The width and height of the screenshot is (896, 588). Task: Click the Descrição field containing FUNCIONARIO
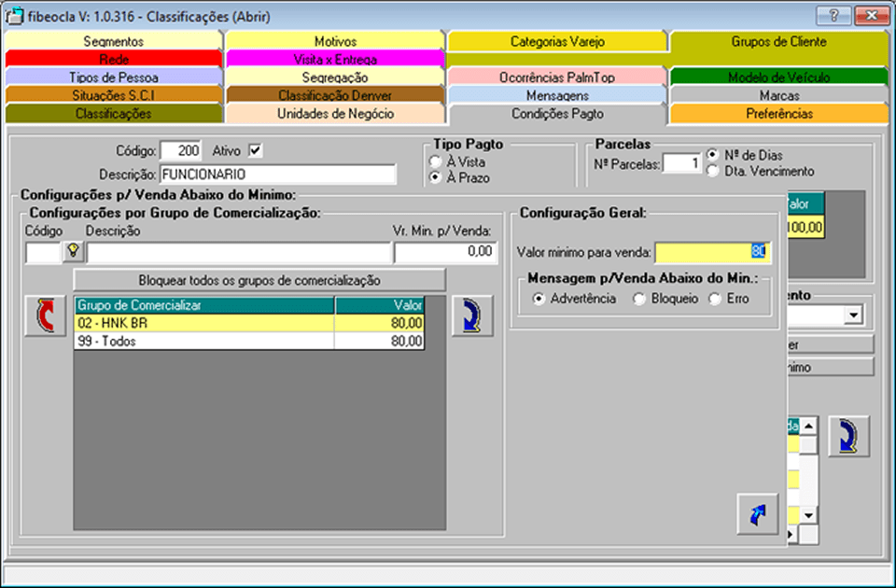(278, 175)
